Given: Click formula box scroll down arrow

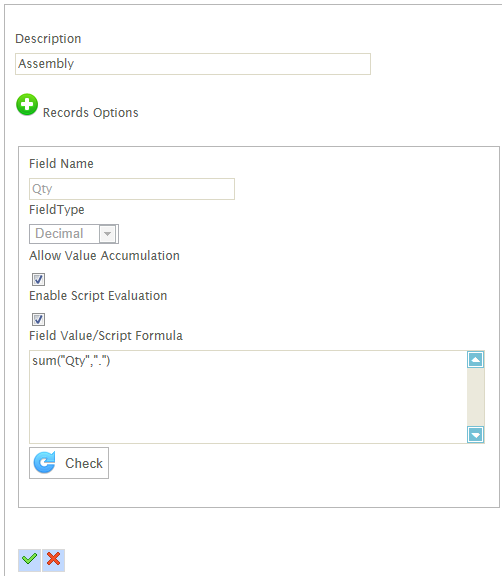Looking at the screenshot, I should [476, 435].
